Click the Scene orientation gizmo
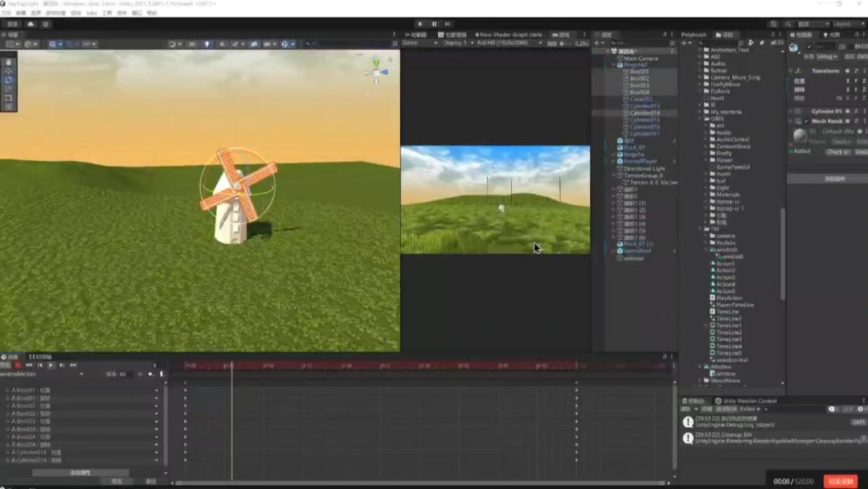The image size is (868, 489). tap(375, 72)
